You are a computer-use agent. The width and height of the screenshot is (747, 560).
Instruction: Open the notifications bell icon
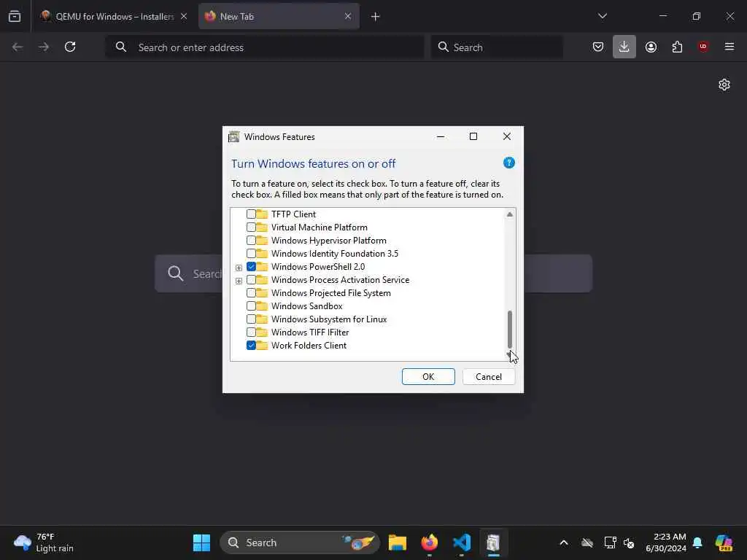click(697, 542)
